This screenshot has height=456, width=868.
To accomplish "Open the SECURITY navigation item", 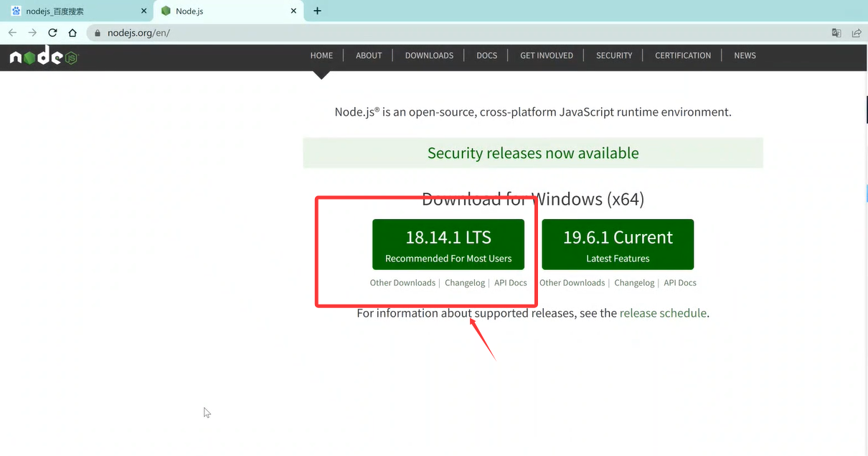I will pos(614,55).
